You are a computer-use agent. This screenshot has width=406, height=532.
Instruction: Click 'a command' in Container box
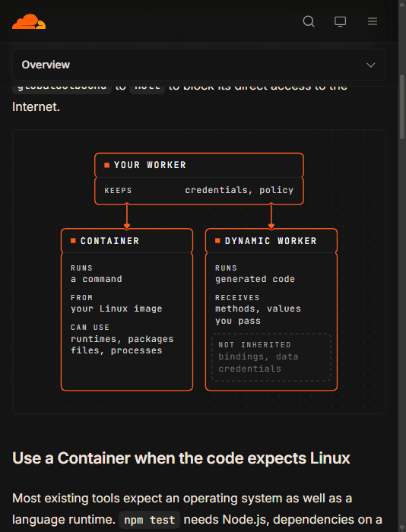pos(97,279)
